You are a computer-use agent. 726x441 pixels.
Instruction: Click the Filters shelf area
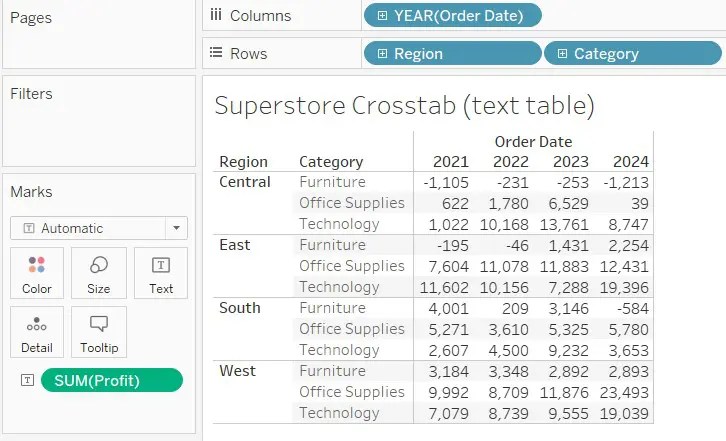point(99,121)
